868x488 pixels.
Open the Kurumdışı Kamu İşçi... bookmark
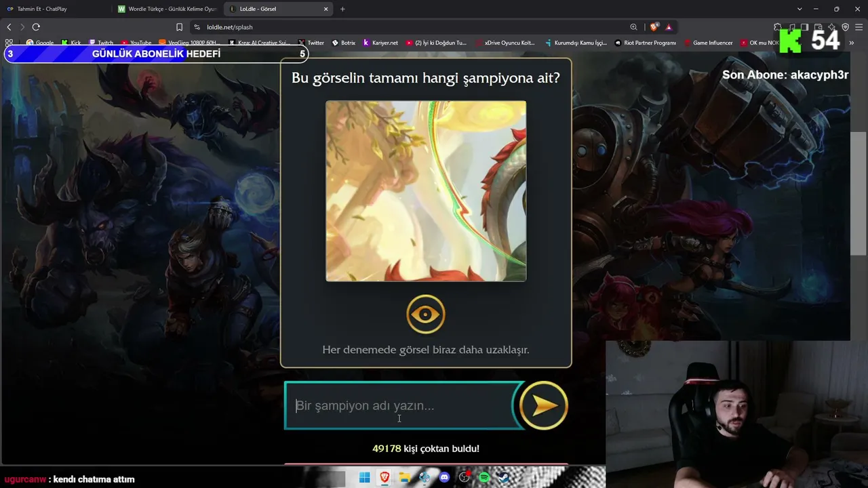[x=576, y=43]
